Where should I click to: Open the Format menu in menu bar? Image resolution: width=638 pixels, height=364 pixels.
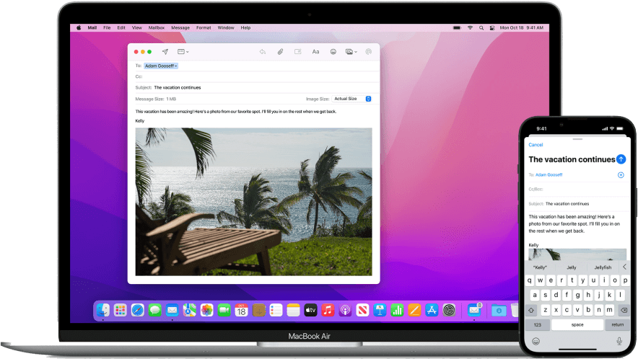pos(204,27)
